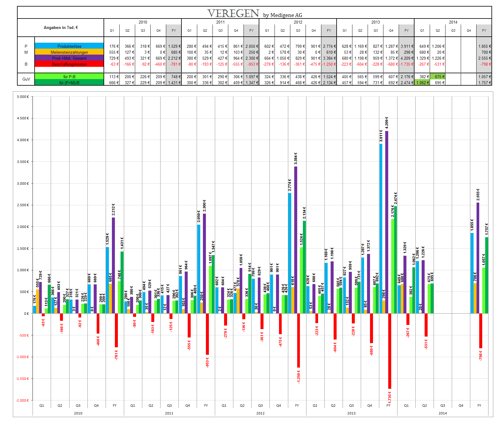Click the purple 2011 FY bar reaching 2.300 €

tap(204, 264)
